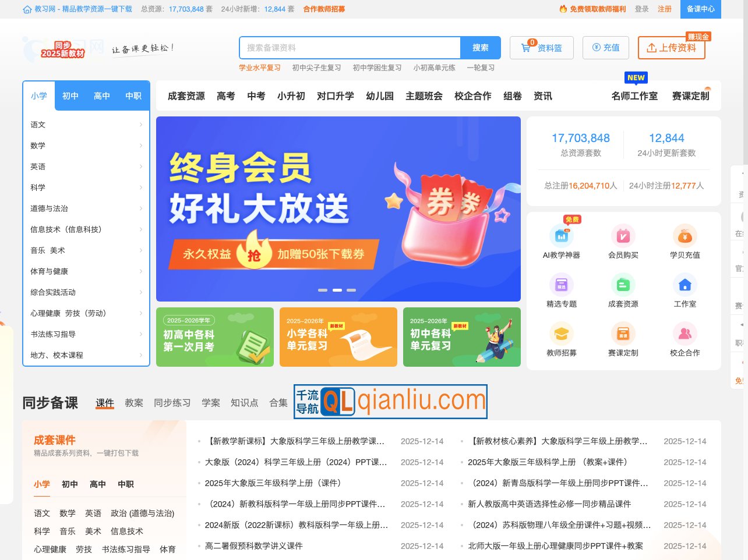The width and height of the screenshot is (748, 560).
Task: Switch to the 初中 category tab
Action: pyautogui.click(x=70, y=96)
